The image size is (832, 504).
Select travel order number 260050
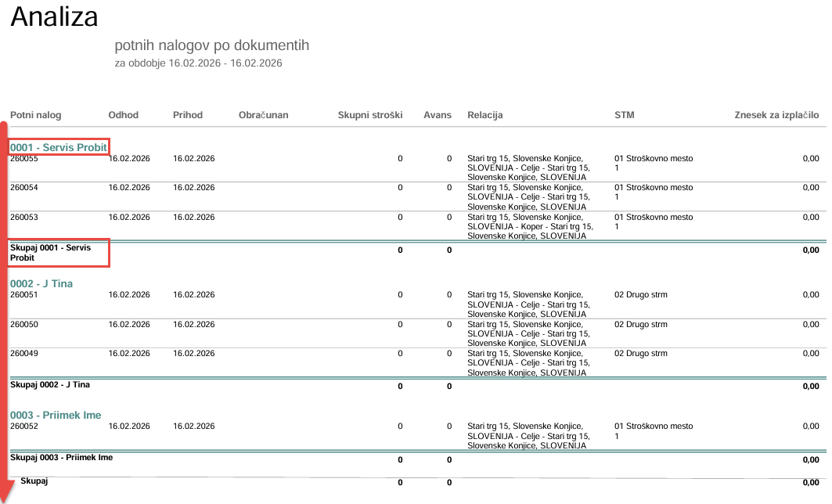[x=24, y=325]
